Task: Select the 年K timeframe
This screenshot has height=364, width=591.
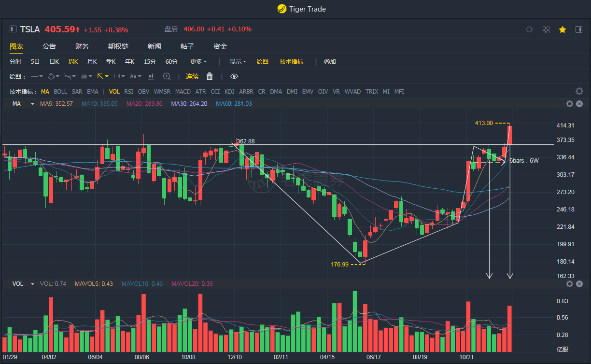Action: (130, 62)
